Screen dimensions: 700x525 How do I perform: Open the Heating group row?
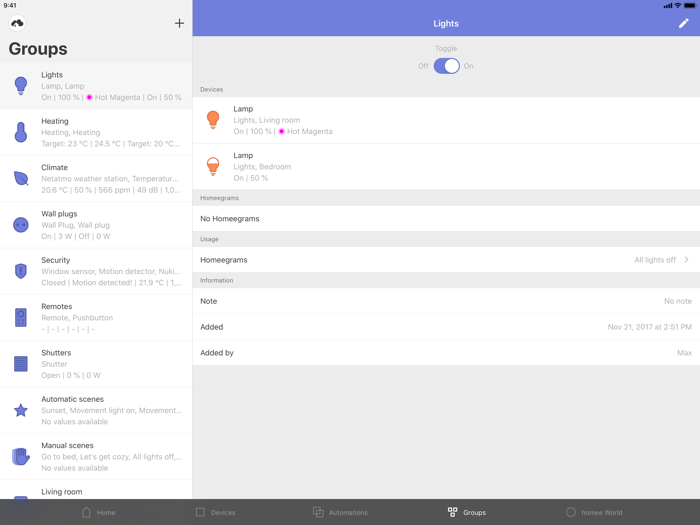[x=96, y=132]
